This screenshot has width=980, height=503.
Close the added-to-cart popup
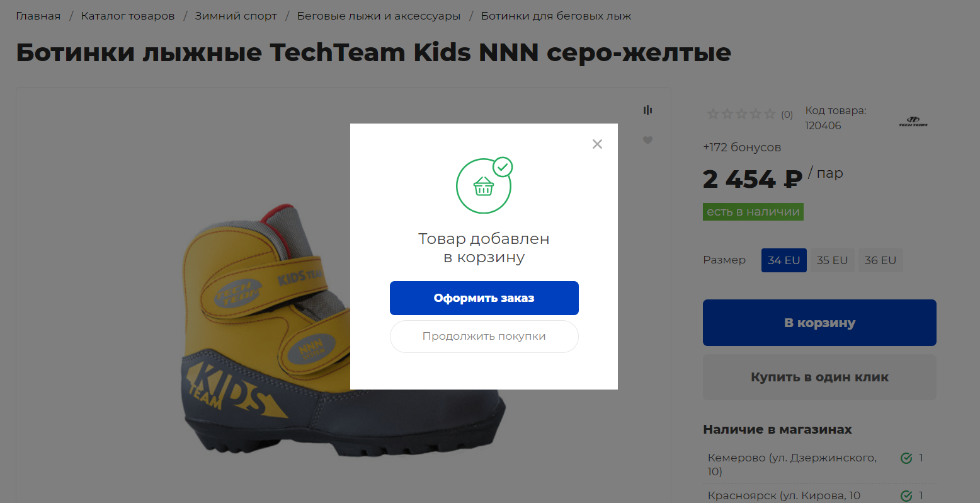(597, 144)
